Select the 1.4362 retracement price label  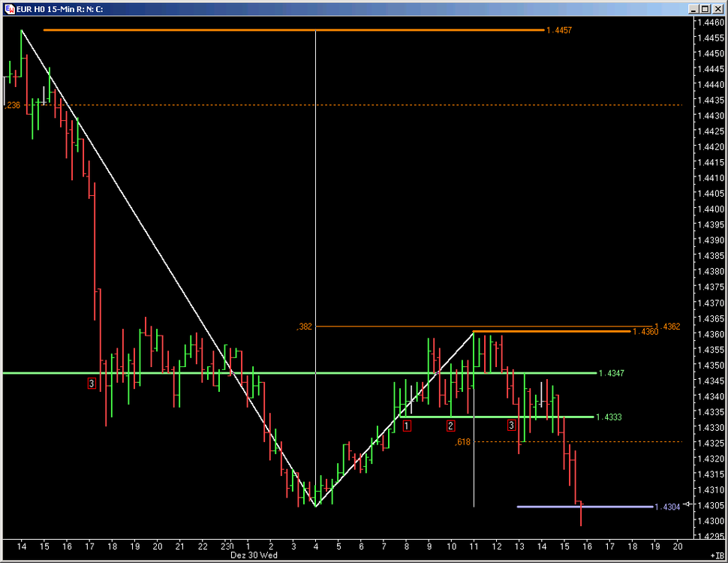(667, 327)
